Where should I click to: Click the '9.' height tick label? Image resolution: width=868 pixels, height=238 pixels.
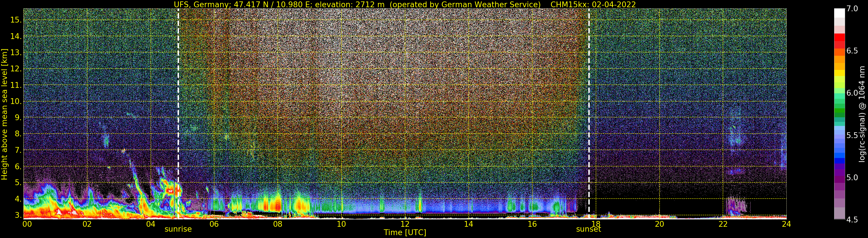coord(18,118)
